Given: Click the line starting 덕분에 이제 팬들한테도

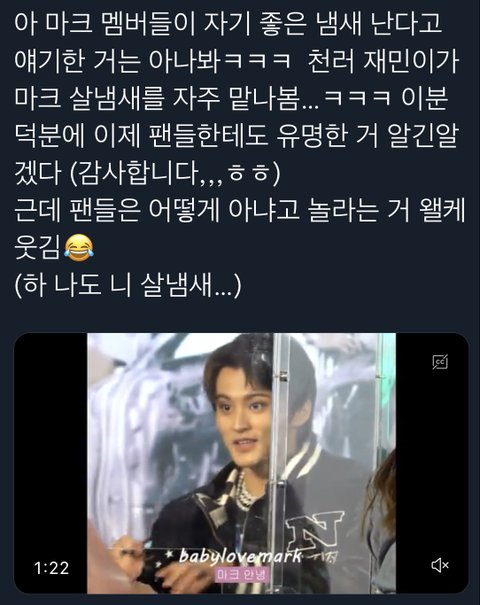Looking at the screenshot, I should coord(236,136).
